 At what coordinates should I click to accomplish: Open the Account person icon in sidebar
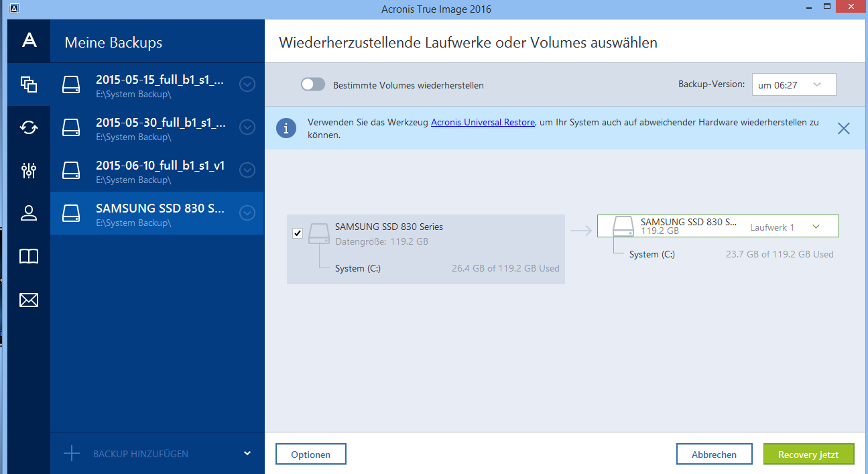tap(28, 213)
